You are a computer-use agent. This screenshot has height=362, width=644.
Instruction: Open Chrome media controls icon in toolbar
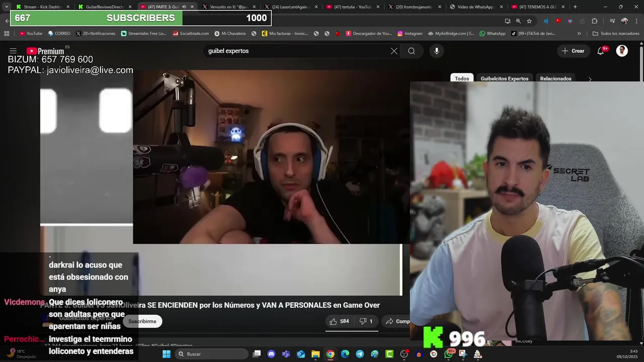[612, 21]
